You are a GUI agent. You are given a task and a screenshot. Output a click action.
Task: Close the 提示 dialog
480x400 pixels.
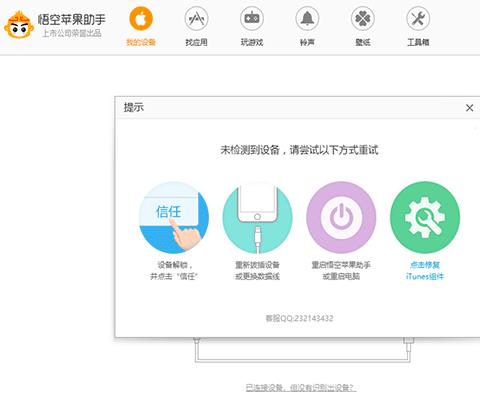pyautogui.click(x=469, y=108)
